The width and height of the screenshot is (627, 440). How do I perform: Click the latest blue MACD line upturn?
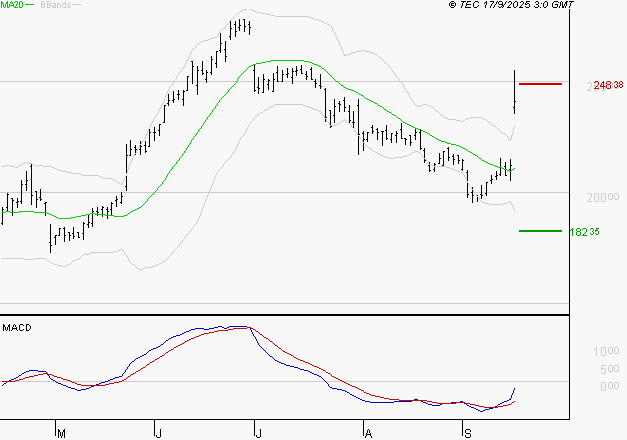pos(513,390)
